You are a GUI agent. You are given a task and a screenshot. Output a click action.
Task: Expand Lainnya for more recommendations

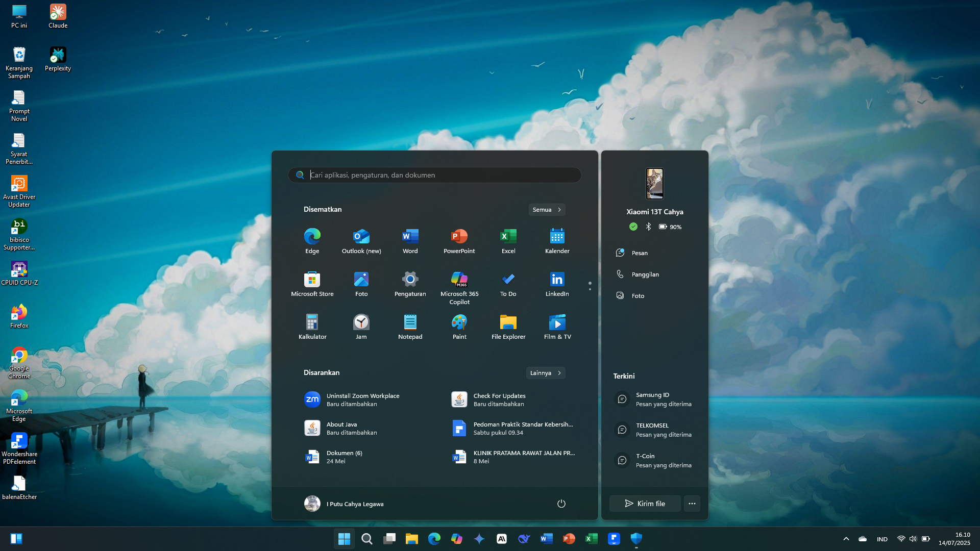click(545, 373)
